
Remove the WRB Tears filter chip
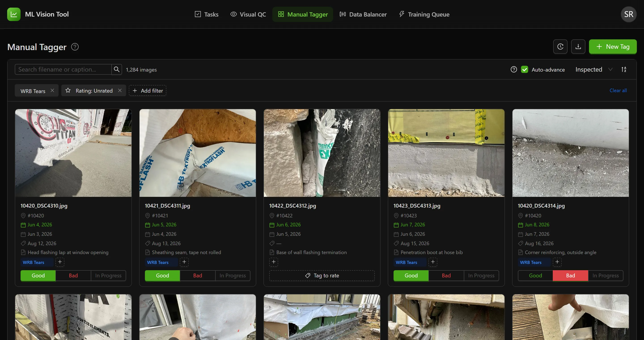pyautogui.click(x=52, y=91)
